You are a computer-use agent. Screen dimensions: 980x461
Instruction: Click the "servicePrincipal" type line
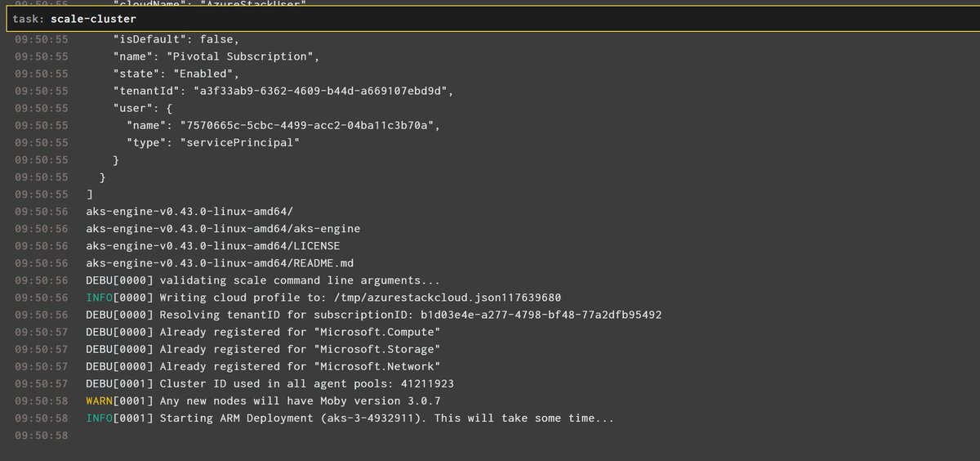(x=212, y=142)
